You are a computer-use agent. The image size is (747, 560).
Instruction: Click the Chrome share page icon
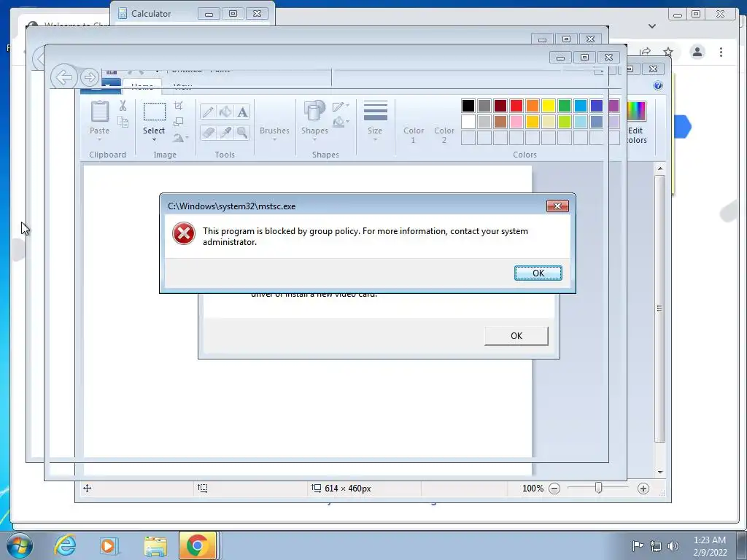pos(646,52)
